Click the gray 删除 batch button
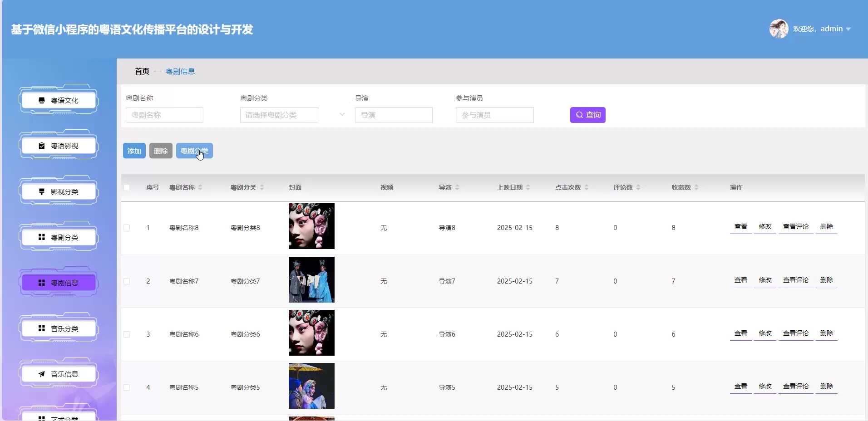The image size is (868, 421). 161,151
